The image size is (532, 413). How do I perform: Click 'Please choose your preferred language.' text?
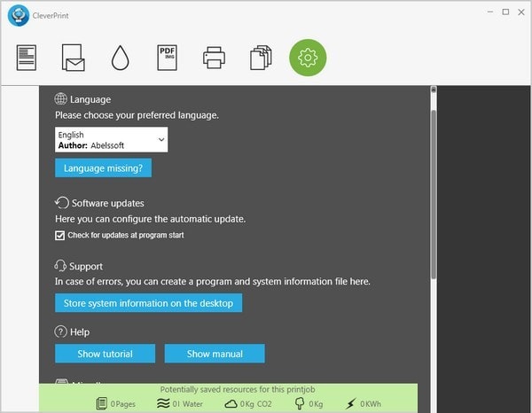[x=137, y=115]
